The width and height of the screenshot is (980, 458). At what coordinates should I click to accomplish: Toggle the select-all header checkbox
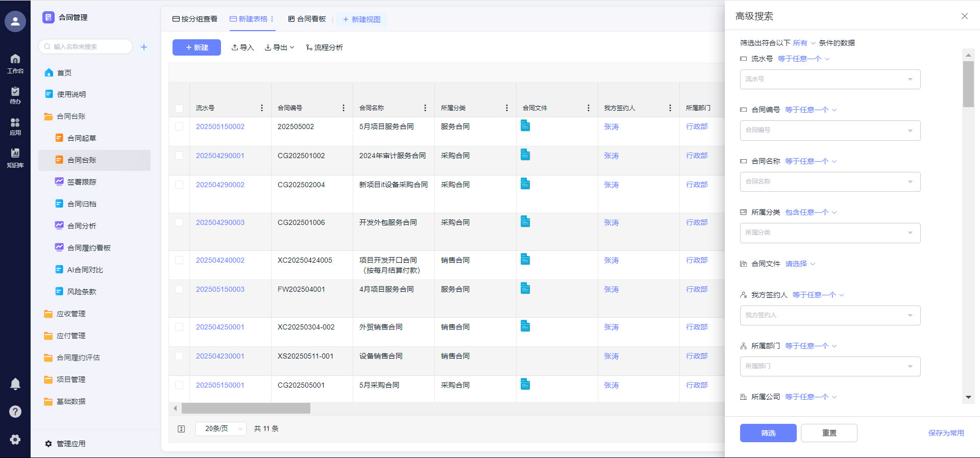179,108
